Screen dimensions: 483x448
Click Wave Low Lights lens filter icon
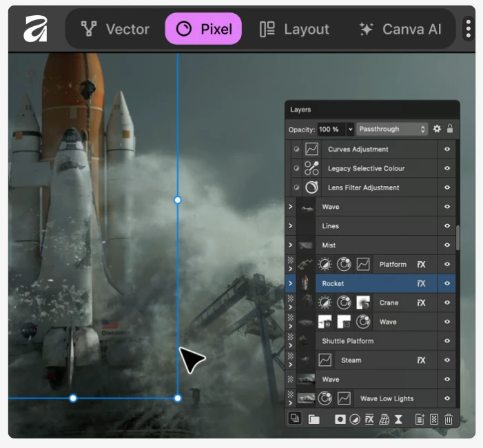[x=325, y=398]
